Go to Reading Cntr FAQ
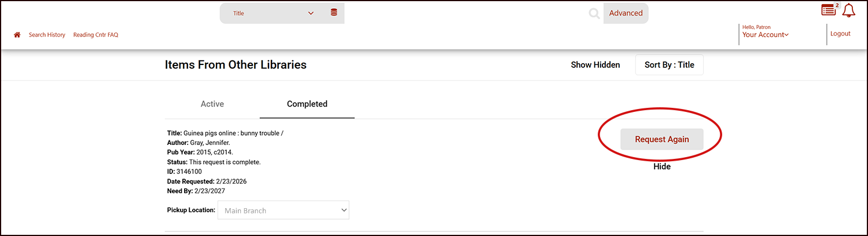868x236 pixels. pos(95,35)
